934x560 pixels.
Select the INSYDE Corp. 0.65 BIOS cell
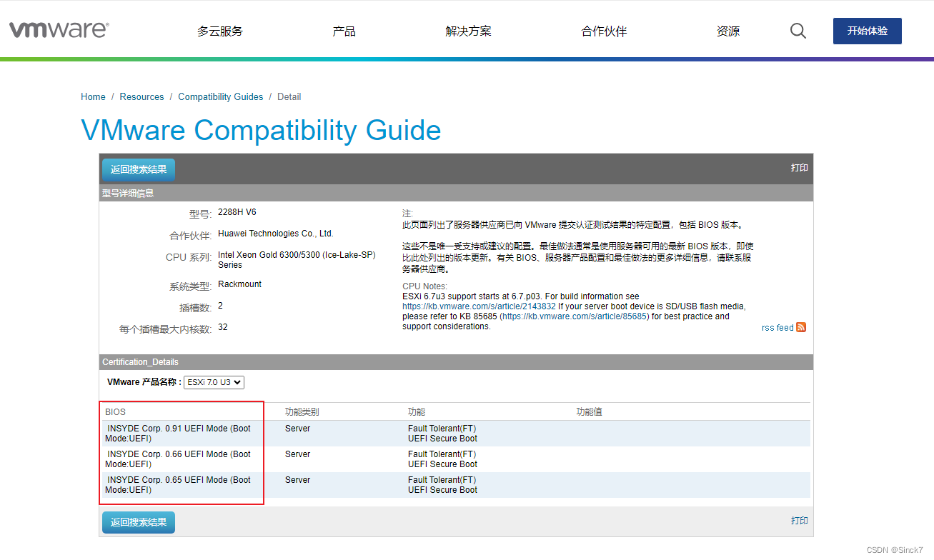pyautogui.click(x=178, y=485)
